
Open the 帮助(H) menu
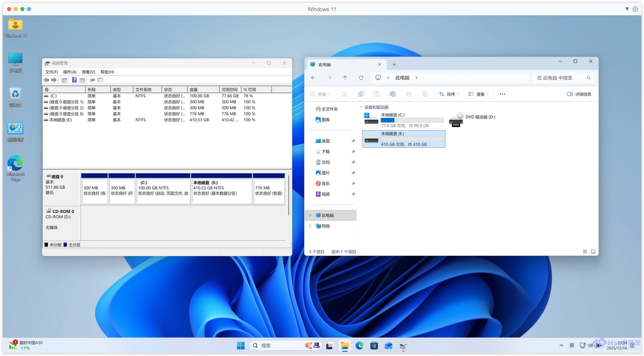point(107,72)
